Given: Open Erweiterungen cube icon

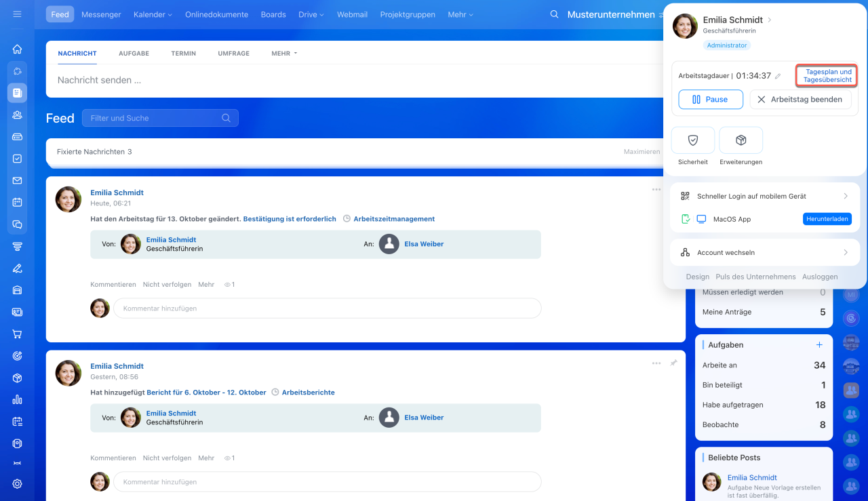Looking at the screenshot, I should (741, 140).
